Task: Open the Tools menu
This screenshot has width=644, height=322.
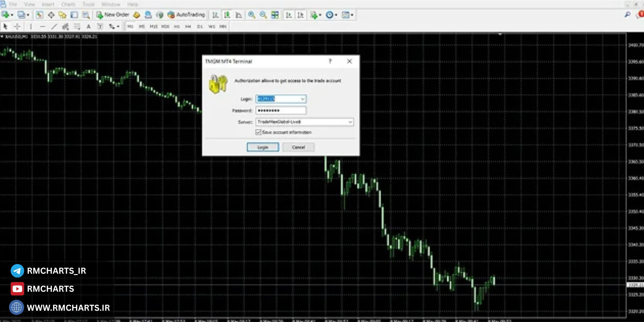Action: 88,5
